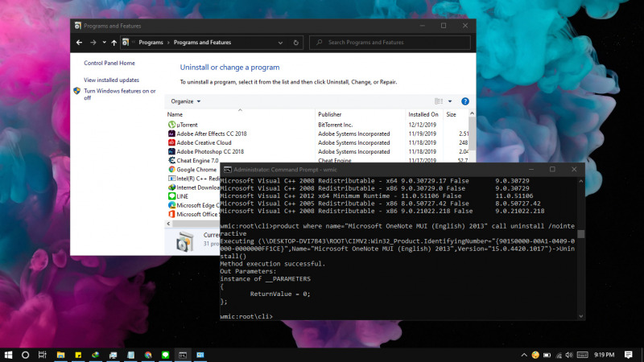Image resolution: width=644 pixels, height=362 pixels.
Task: Open Sticky Notes from taskbar
Action: [x=78, y=355]
